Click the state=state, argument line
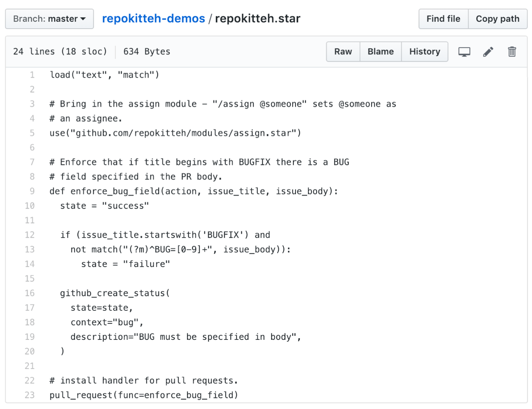 (x=102, y=308)
